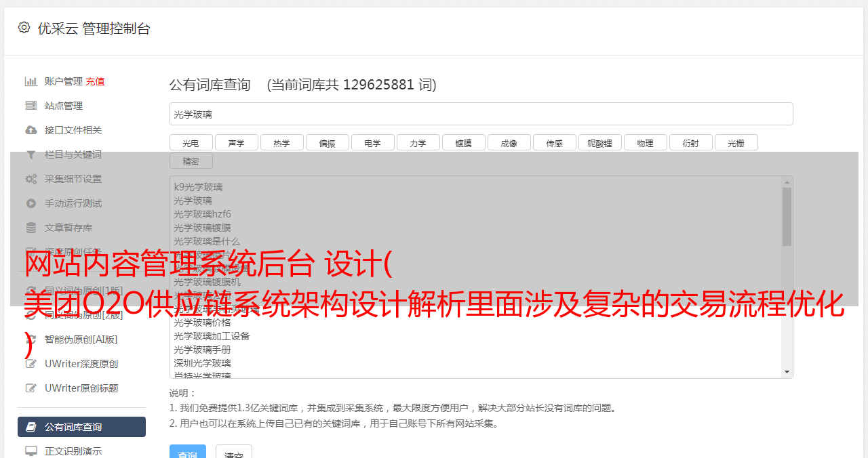Click the 手动运行测试 play icon
This screenshot has width=868, height=458.
point(31,203)
